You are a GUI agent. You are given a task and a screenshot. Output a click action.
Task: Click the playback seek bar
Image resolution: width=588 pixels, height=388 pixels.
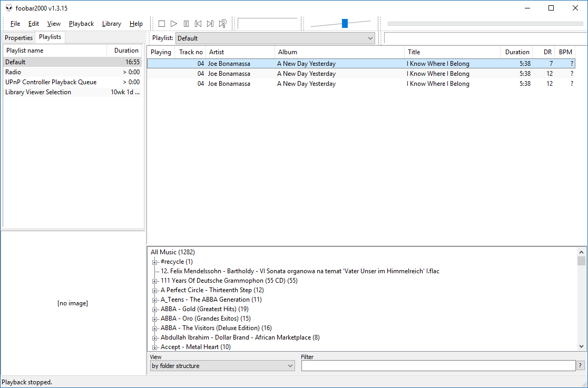point(485,24)
